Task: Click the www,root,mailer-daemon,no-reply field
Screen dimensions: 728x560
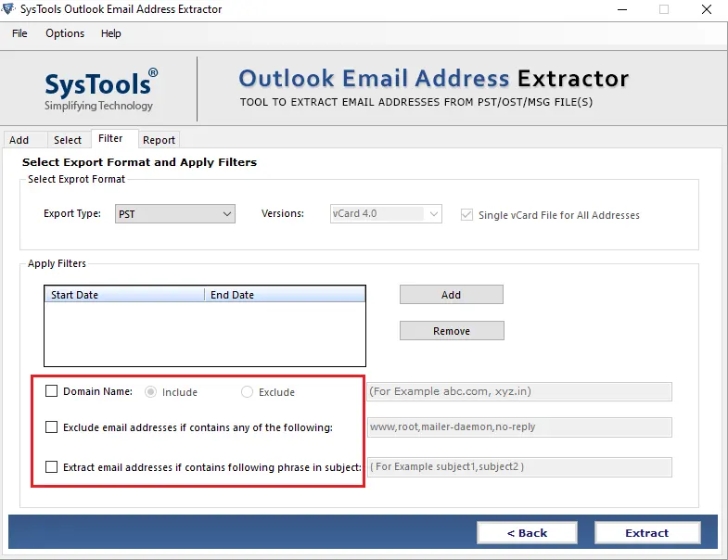Action: pyautogui.click(x=519, y=427)
